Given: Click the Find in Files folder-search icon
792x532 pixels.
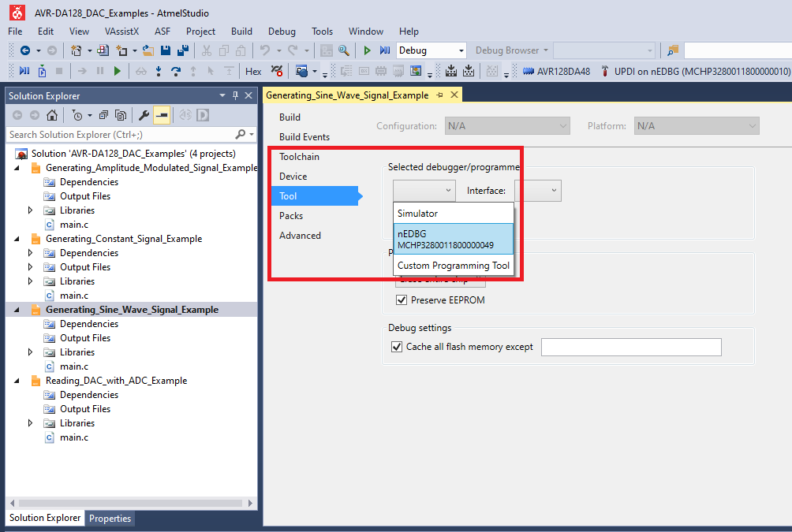Looking at the screenshot, I should coord(673,50).
